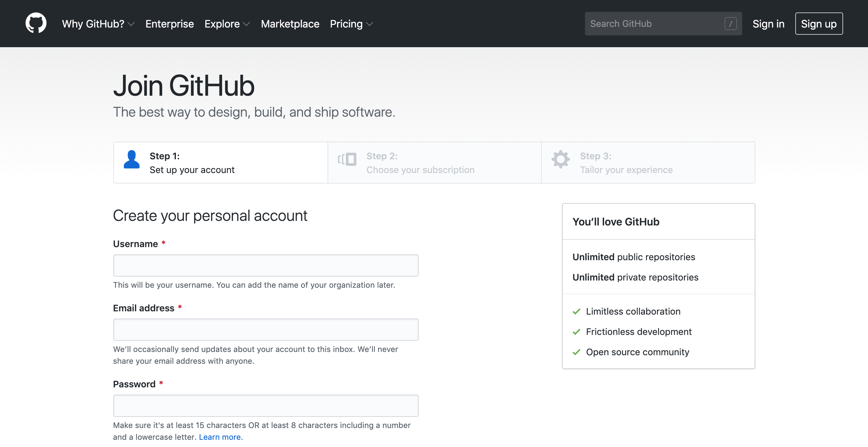Click the Step 1 person icon
This screenshot has height=447, width=868.
[131, 159]
